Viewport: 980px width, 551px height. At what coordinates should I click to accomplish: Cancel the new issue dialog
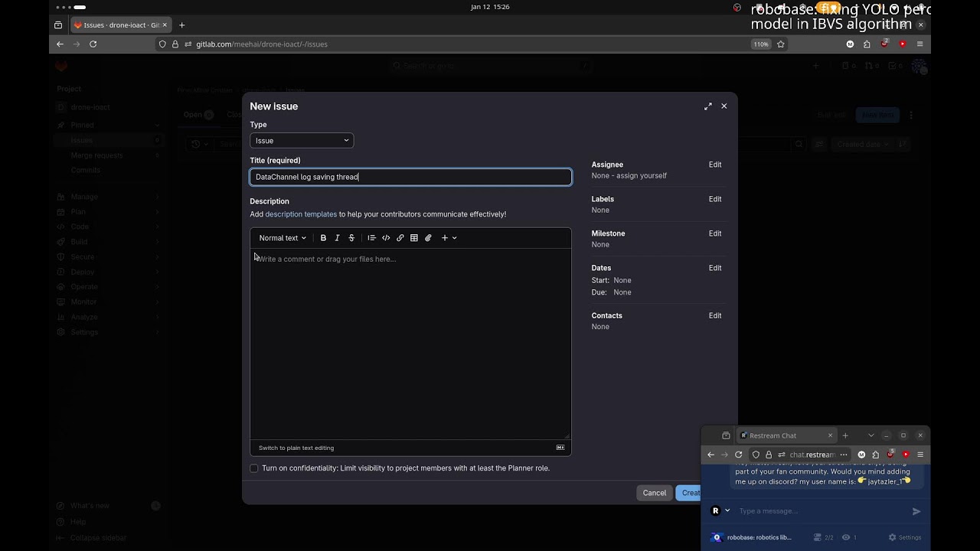tap(655, 493)
